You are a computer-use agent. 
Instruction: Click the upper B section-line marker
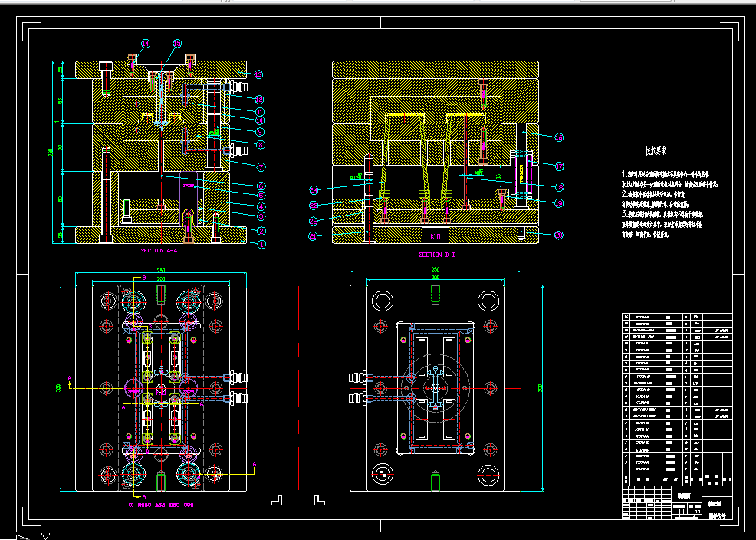pyautogui.click(x=143, y=278)
